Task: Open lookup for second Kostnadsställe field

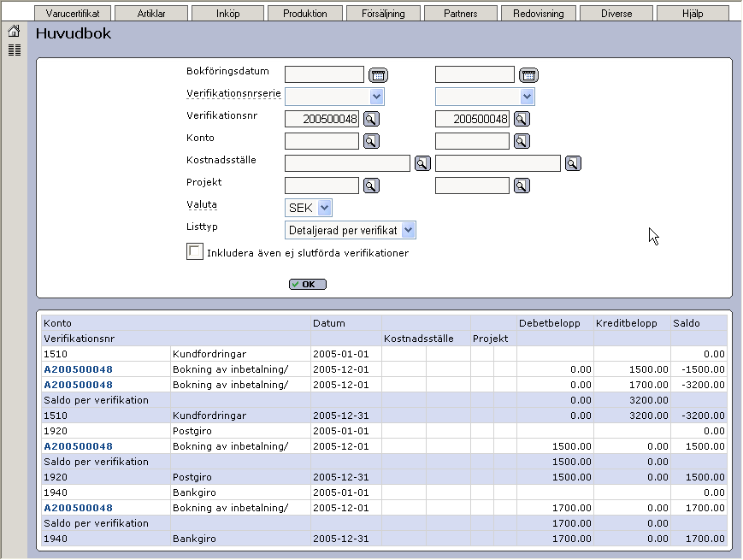Action: pyautogui.click(x=573, y=163)
